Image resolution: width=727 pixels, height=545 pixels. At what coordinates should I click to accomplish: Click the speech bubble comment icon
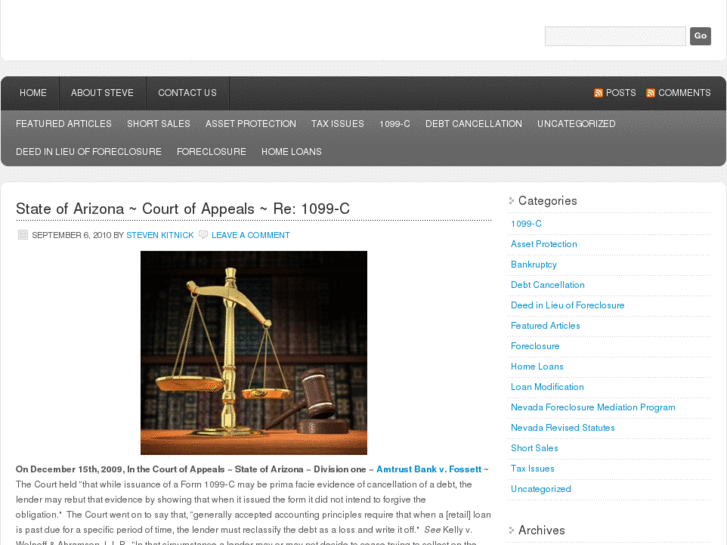[203, 235]
